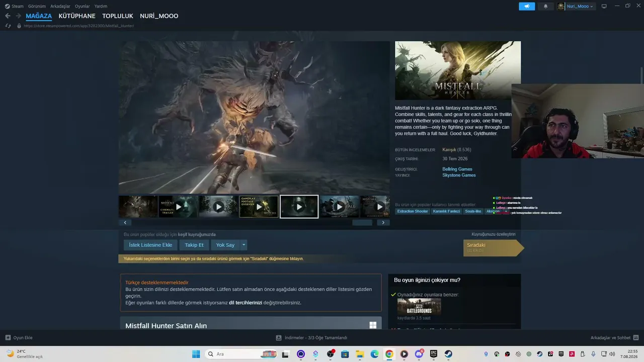Open the Steam menu
Image resolution: width=644 pixels, height=362 pixels.
(14, 7)
